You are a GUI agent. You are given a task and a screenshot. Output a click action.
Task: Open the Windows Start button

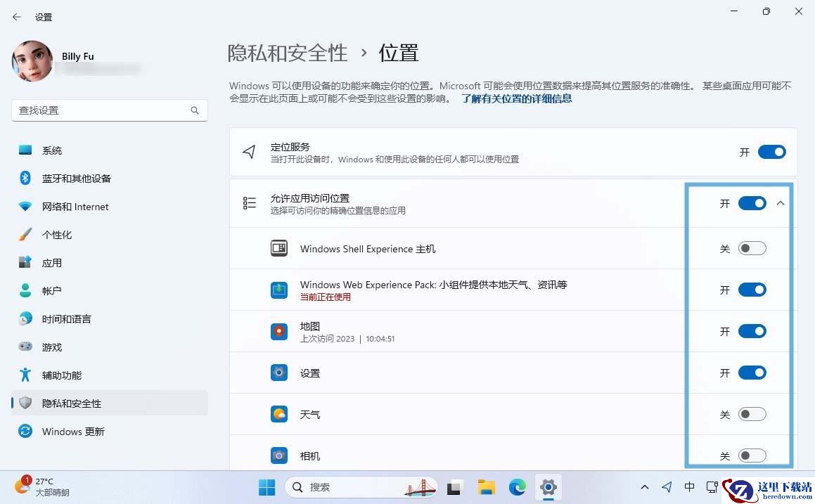(x=267, y=487)
